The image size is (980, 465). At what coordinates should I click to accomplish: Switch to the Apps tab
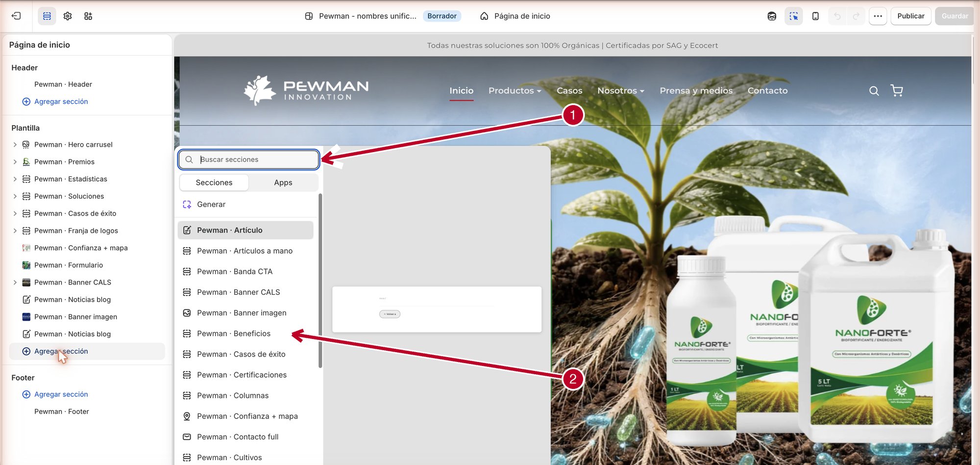(283, 182)
